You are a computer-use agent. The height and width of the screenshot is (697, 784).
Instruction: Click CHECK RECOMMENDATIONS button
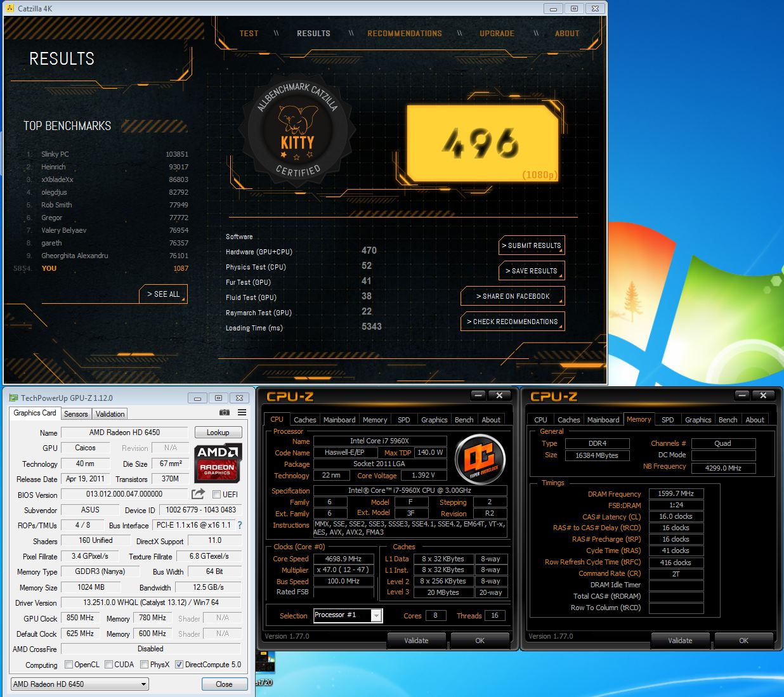513,322
